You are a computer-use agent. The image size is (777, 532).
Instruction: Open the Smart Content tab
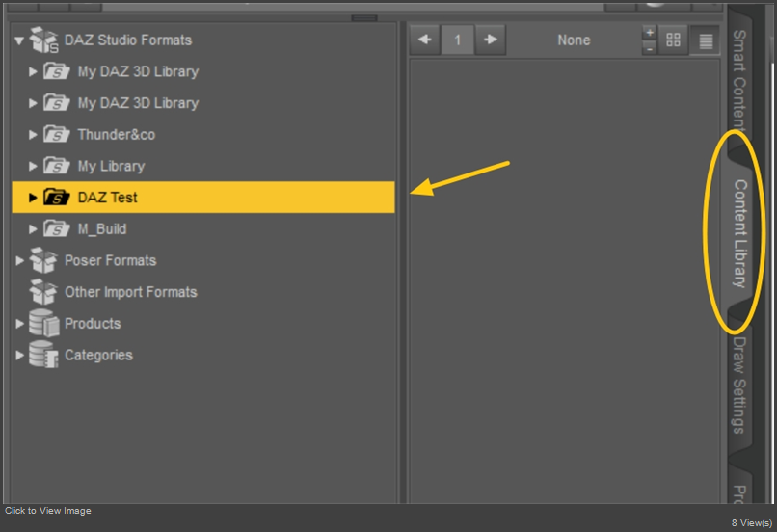pyautogui.click(x=739, y=79)
